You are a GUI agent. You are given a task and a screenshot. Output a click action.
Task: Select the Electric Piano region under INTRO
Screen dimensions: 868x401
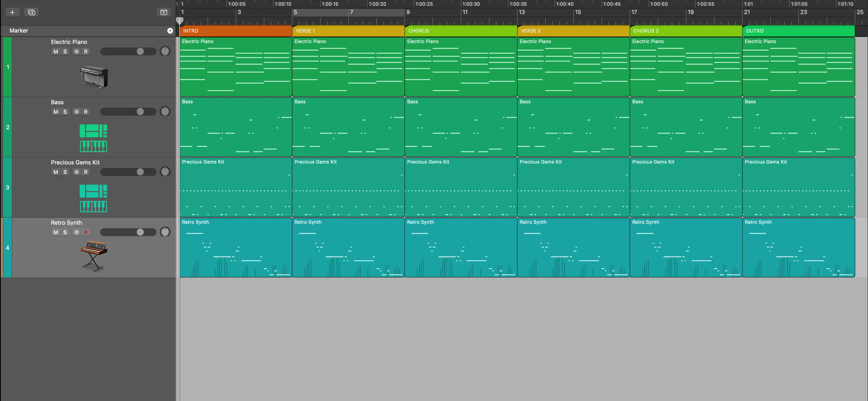click(236, 67)
